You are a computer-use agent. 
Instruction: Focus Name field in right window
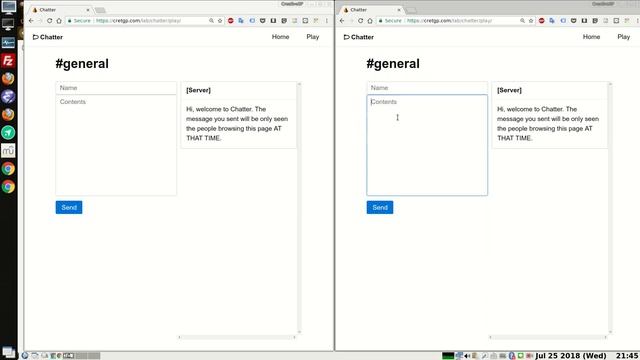(427, 88)
